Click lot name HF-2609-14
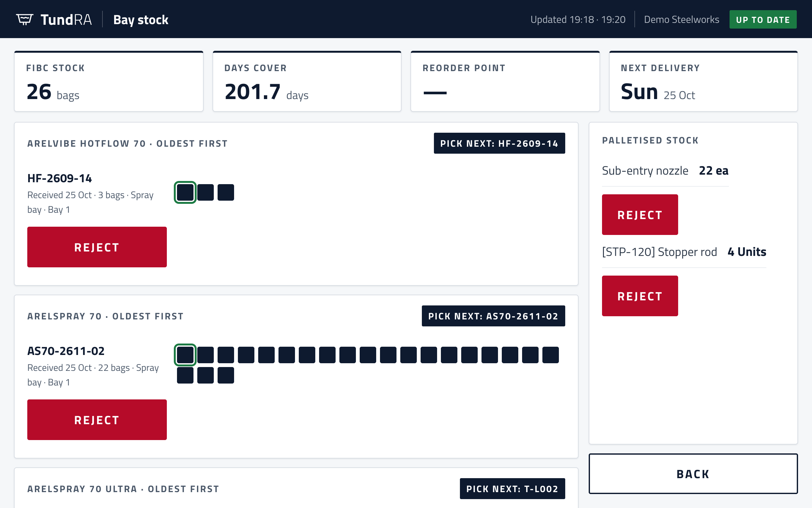This screenshot has height=508, width=812. tap(60, 178)
